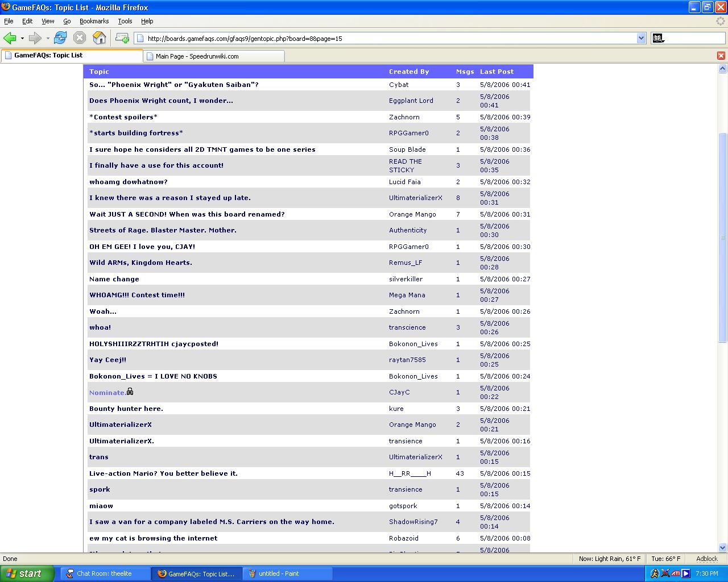Switch to the GameFAQs: Topic List tab
The width and height of the screenshot is (728, 582).
72,56
